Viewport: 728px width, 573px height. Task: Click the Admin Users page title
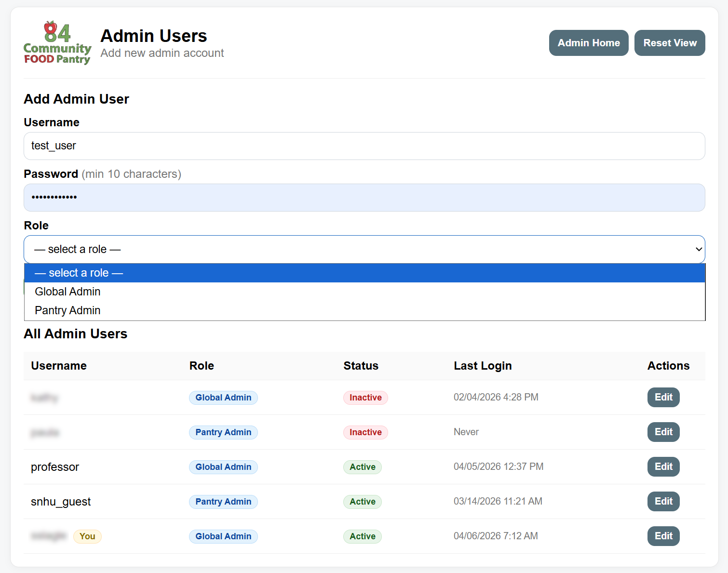154,36
